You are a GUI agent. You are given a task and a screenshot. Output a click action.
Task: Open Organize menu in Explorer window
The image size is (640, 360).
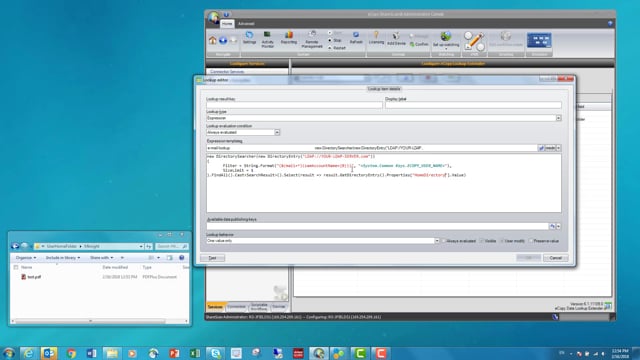(x=26, y=258)
